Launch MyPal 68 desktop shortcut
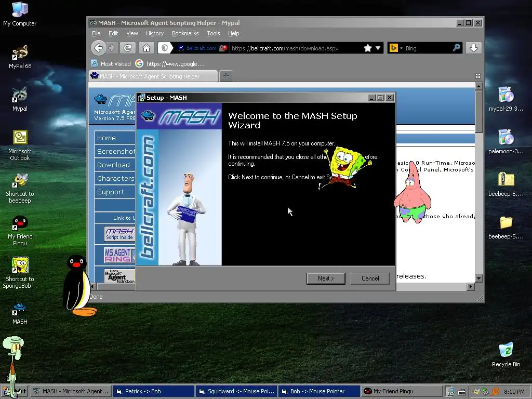The image size is (532, 399). 20,57
